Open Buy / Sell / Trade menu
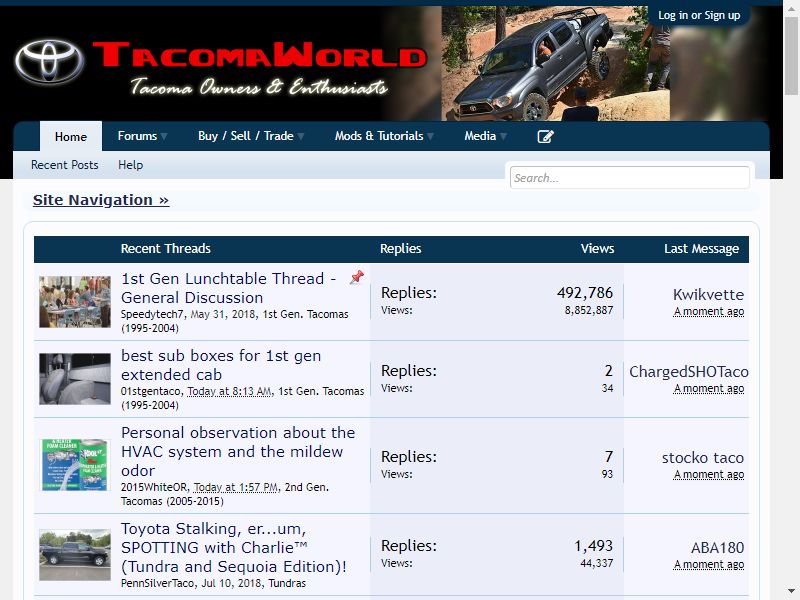 tap(245, 136)
